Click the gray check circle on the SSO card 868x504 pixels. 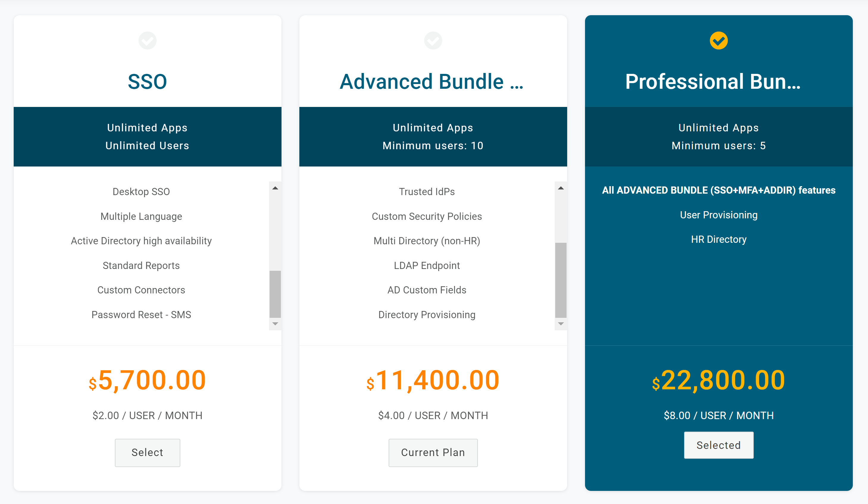[147, 40]
